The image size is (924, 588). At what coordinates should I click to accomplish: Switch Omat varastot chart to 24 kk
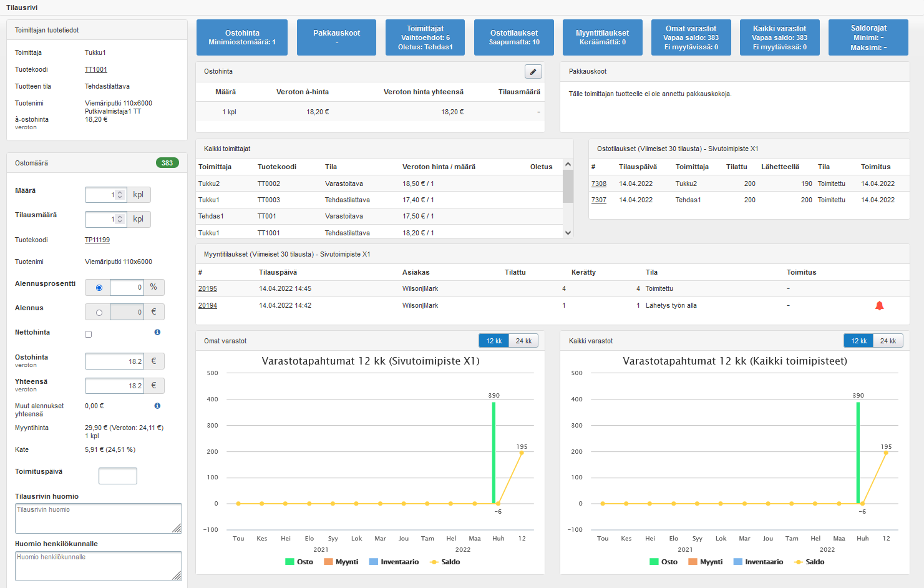[x=523, y=341]
